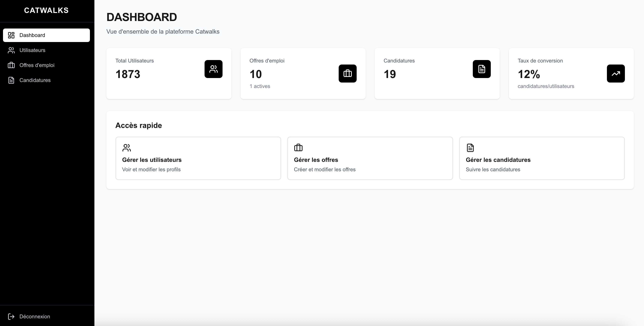The width and height of the screenshot is (644, 326).
Task: Click the CATWALKS logo title
Action: point(46,11)
